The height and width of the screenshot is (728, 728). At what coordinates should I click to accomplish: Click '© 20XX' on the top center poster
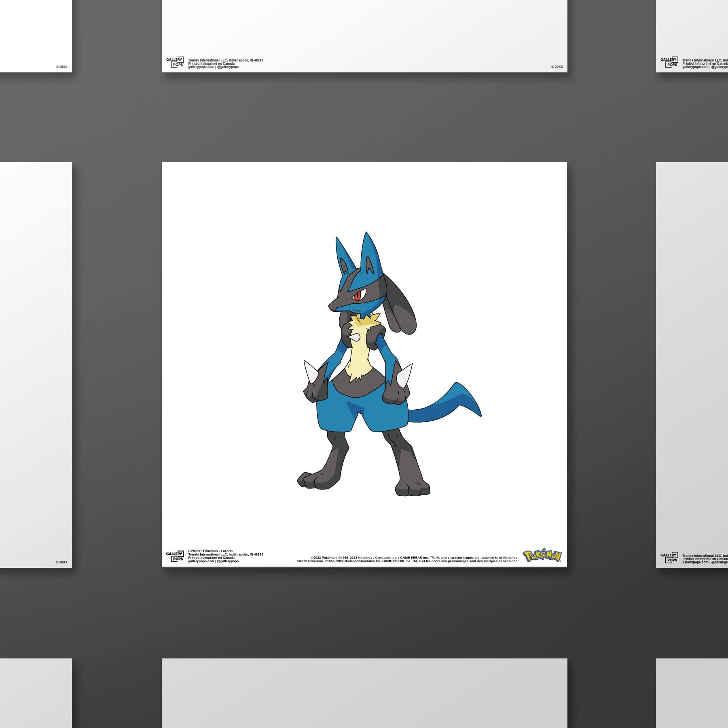pos(557,67)
